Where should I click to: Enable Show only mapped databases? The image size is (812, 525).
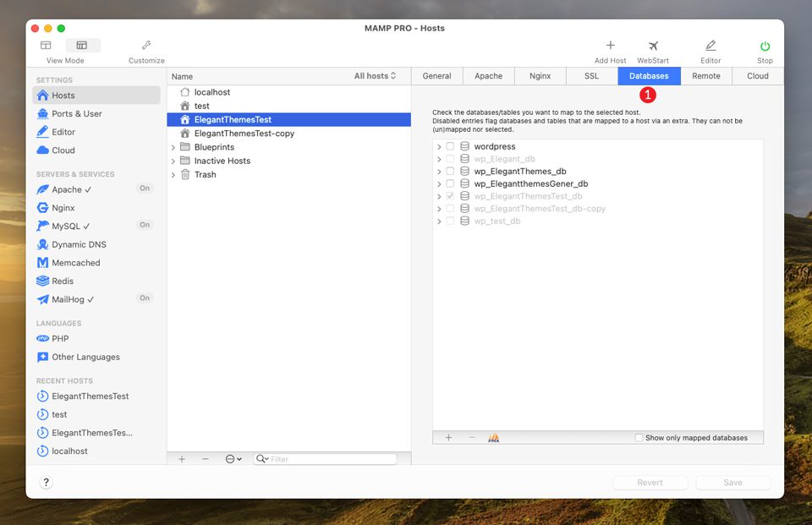[x=639, y=437]
